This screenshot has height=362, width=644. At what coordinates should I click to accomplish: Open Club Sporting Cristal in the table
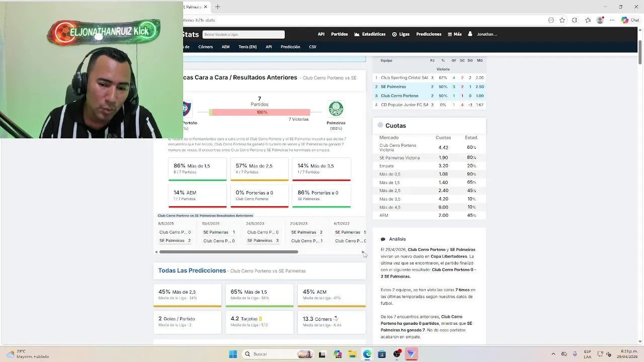[x=404, y=78]
